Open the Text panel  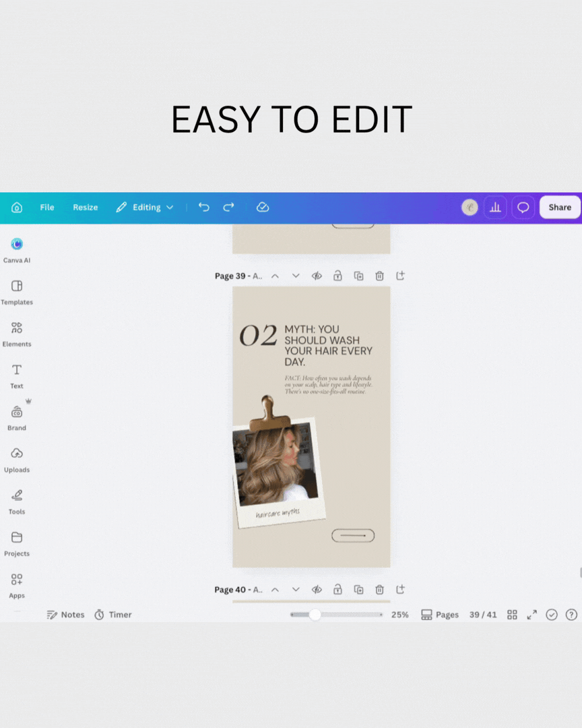tap(17, 376)
